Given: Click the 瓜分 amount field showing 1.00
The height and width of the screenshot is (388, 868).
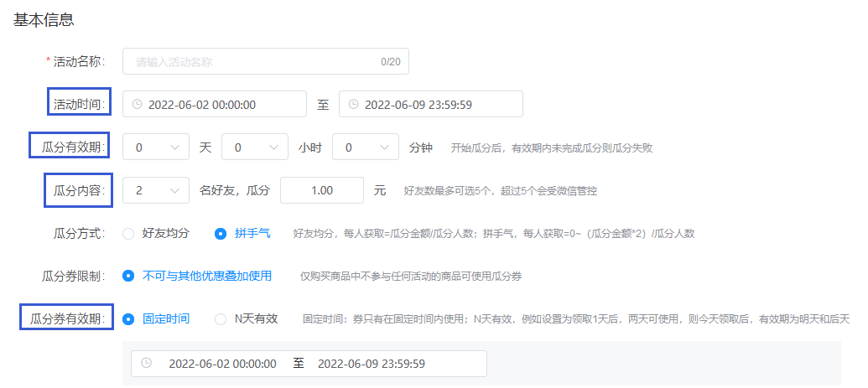Looking at the screenshot, I should click(321, 191).
